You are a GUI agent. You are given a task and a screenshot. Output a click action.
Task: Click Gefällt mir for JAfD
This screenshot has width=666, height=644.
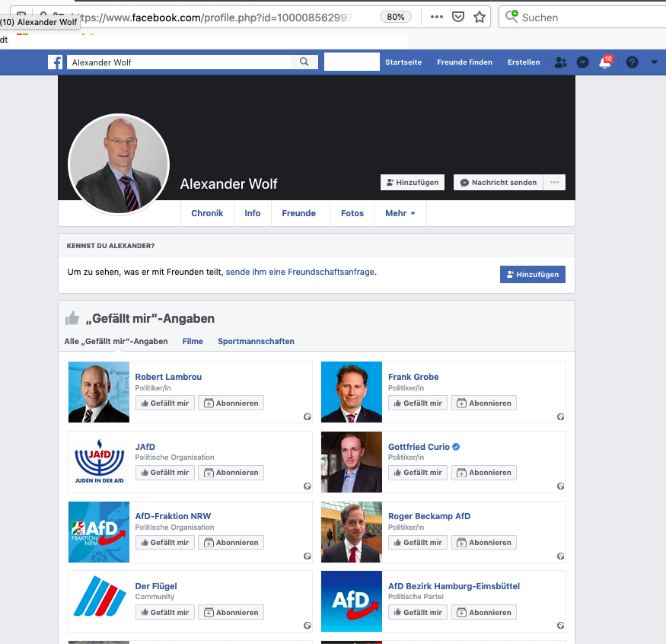165,473
